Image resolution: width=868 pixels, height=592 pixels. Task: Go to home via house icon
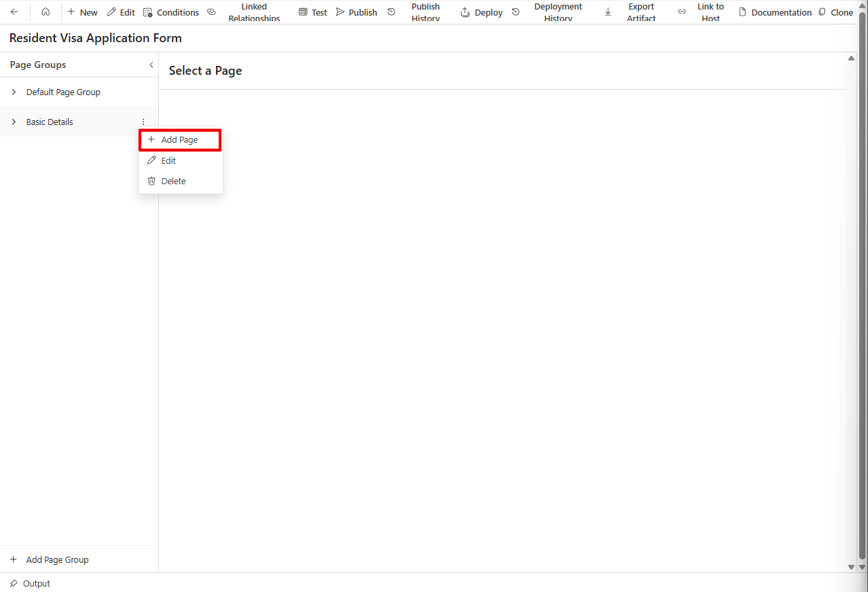click(x=46, y=12)
